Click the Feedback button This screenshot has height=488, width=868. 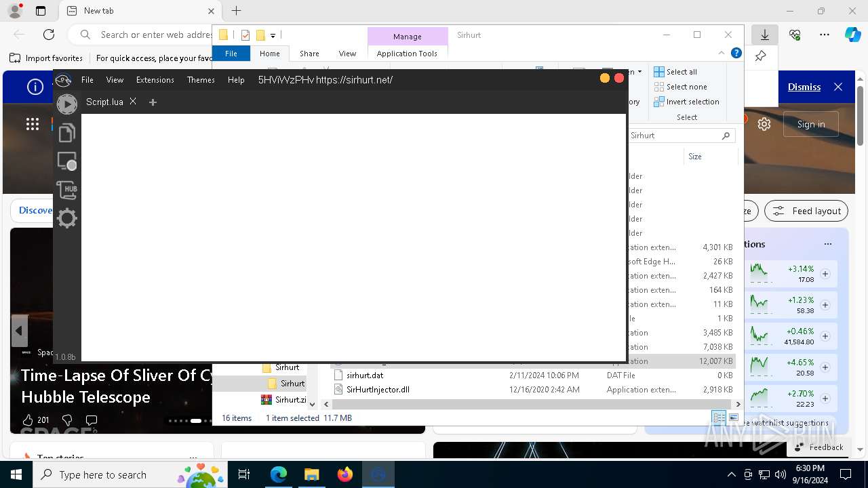[818, 447]
